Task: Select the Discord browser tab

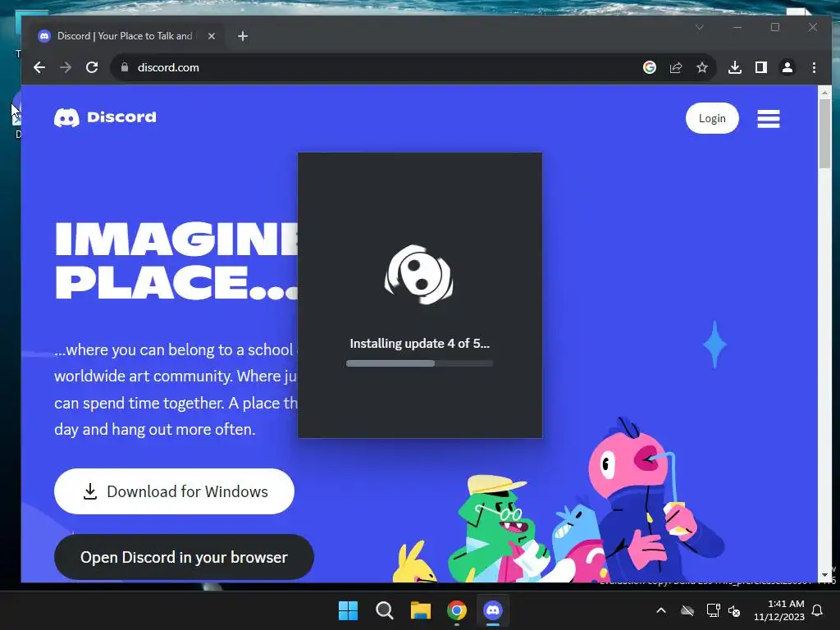Action: coord(126,36)
